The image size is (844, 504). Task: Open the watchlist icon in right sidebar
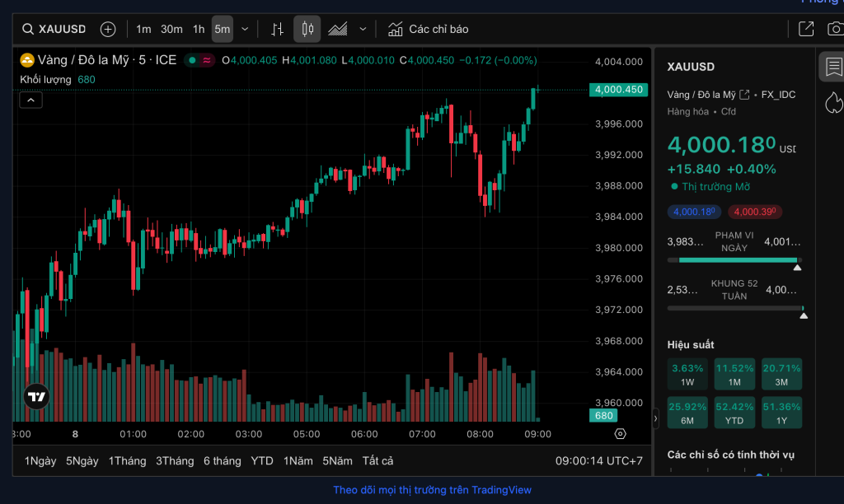[832, 66]
